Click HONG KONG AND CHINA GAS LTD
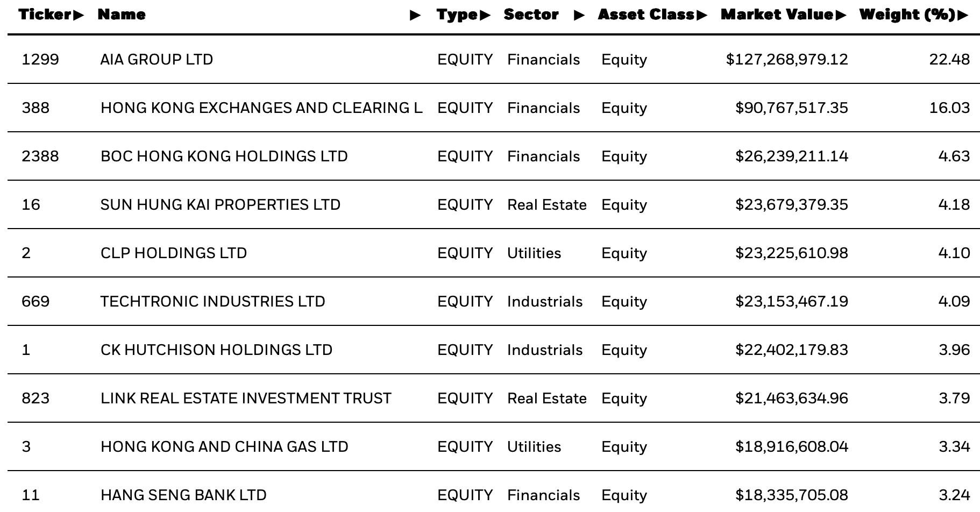Image resolution: width=980 pixels, height=512 pixels. [224, 447]
